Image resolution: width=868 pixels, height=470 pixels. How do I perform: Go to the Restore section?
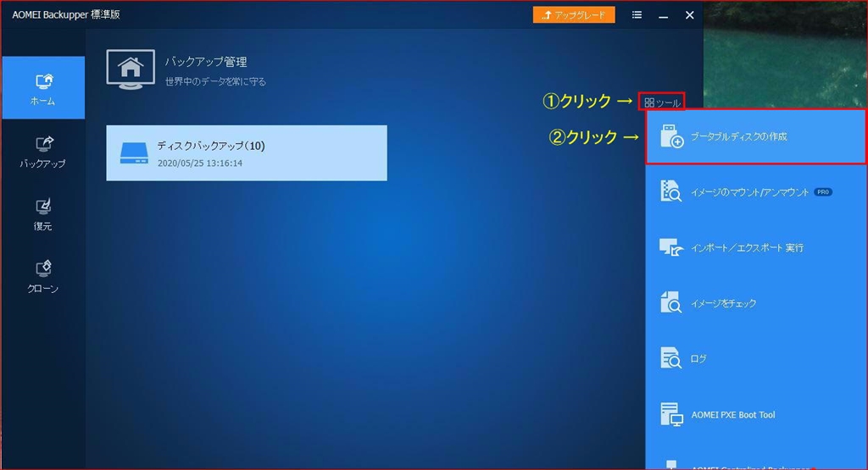point(43,214)
